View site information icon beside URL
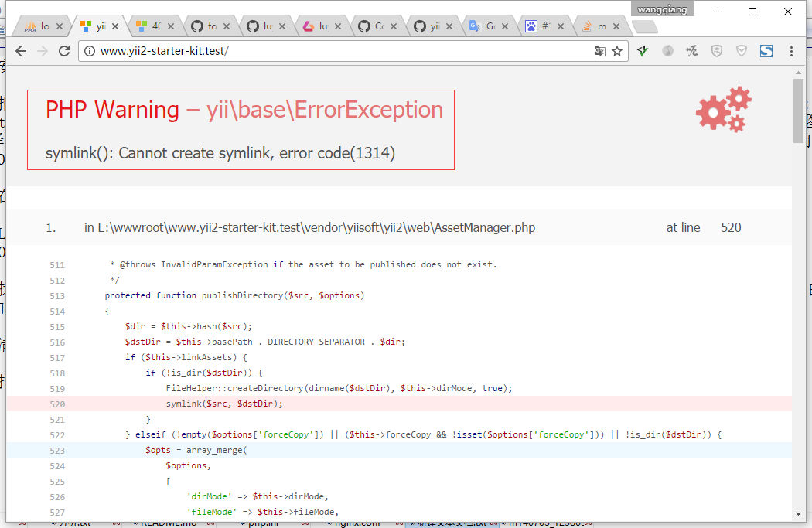The height and width of the screenshot is (528, 812). point(89,51)
